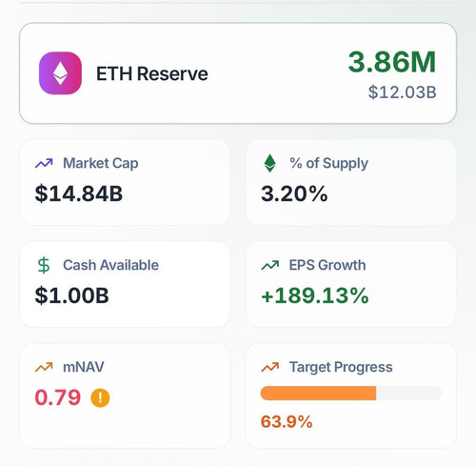Click the Target Progress trend icon
The width and height of the screenshot is (476, 466).
point(270,367)
